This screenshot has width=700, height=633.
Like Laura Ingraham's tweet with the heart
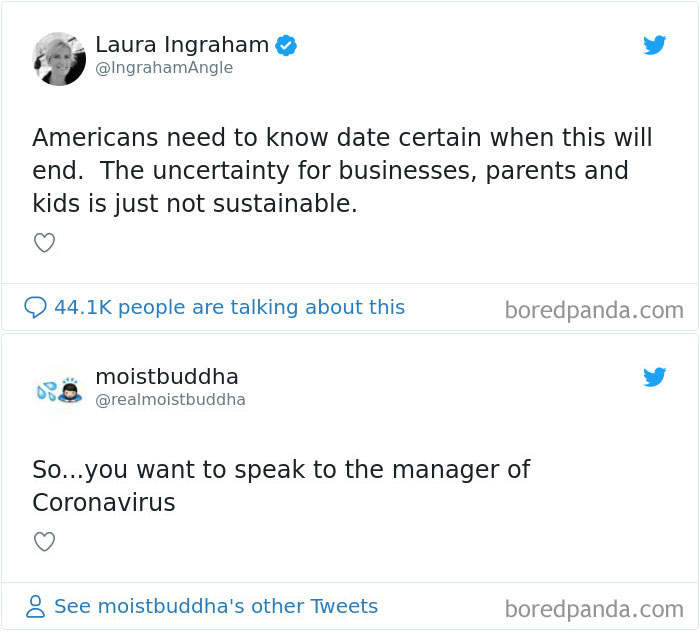tap(44, 242)
